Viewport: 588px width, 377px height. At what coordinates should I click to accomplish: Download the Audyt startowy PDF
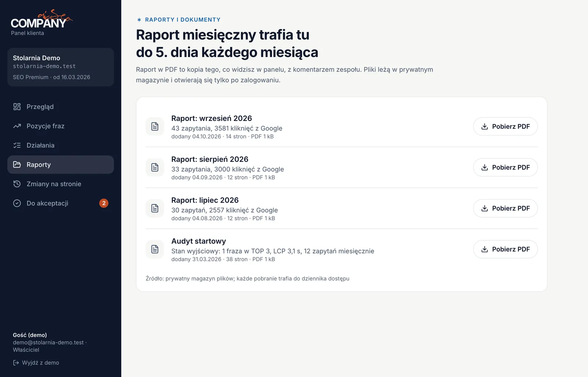(505, 249)
